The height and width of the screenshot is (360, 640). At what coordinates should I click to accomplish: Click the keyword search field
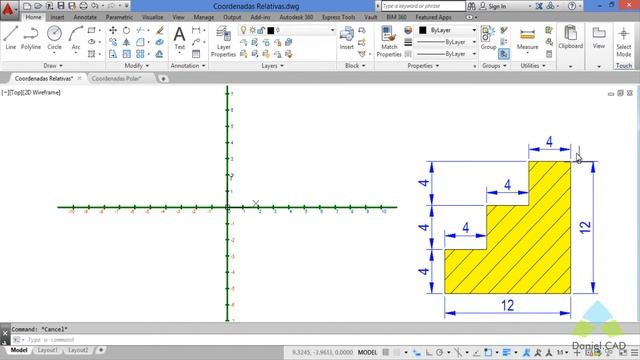tap(423, 6)
